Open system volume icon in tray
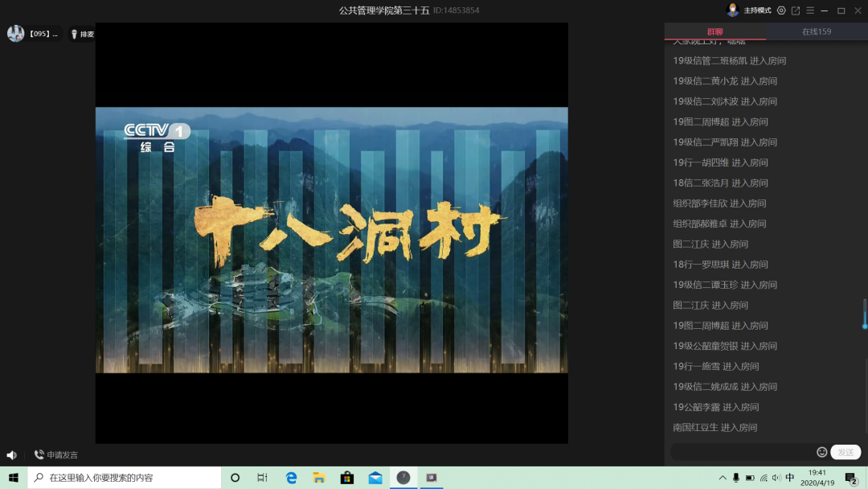 tap(776, 478)
